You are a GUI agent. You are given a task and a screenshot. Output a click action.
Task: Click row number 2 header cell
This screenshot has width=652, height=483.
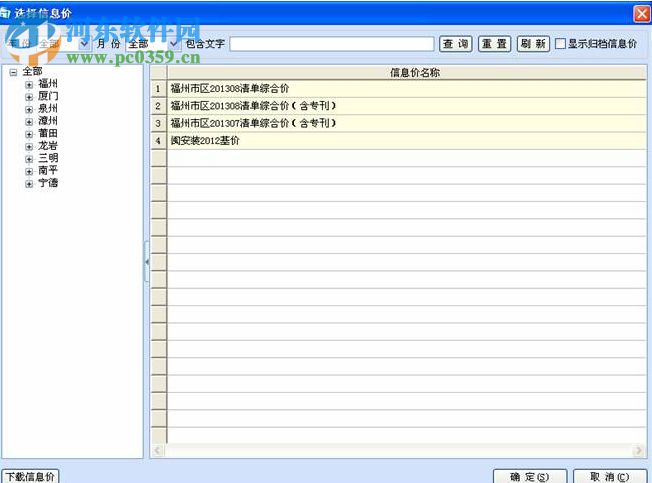[x=158, y=106]
